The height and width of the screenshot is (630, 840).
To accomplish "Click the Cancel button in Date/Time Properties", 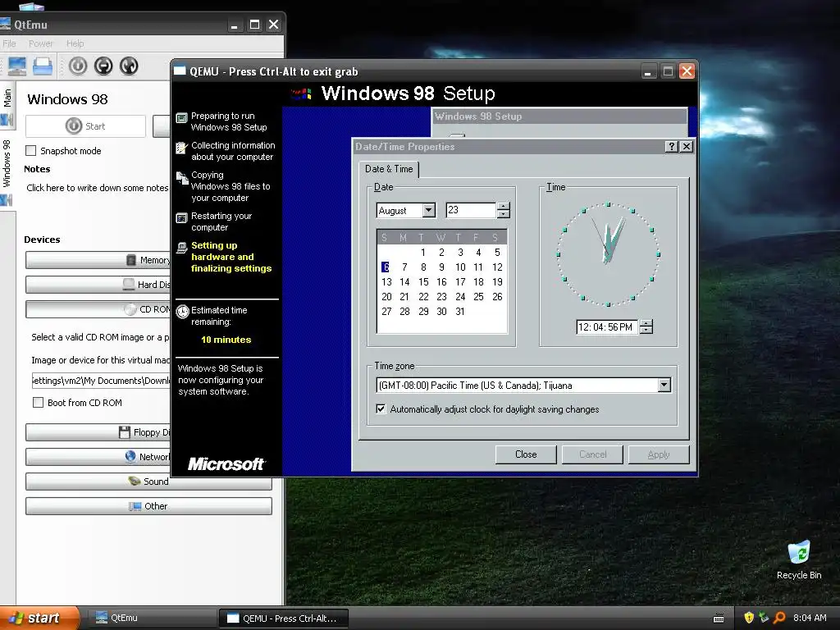I will click(592, 454).
